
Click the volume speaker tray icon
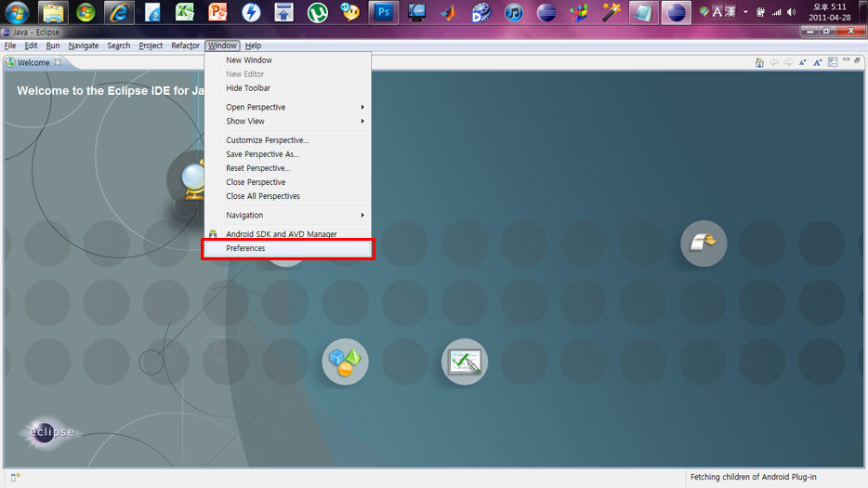(792, 12)
